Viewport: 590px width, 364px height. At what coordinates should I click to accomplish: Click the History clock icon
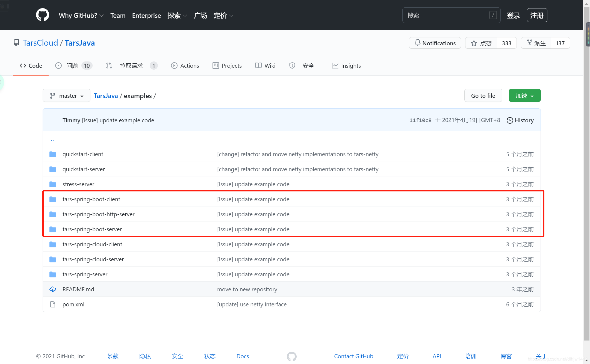coord(510,120)
